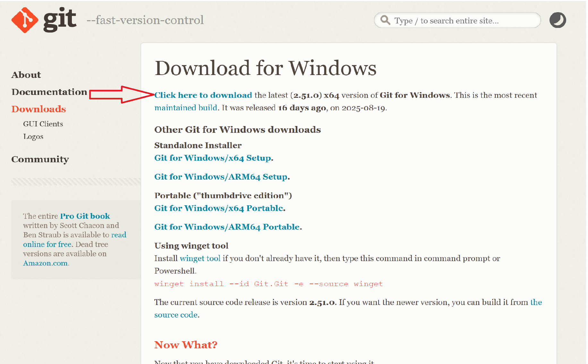Download Git for Windows/ARM64 Portable
This screenshot has height=364, width=588.
pos(227,227)
